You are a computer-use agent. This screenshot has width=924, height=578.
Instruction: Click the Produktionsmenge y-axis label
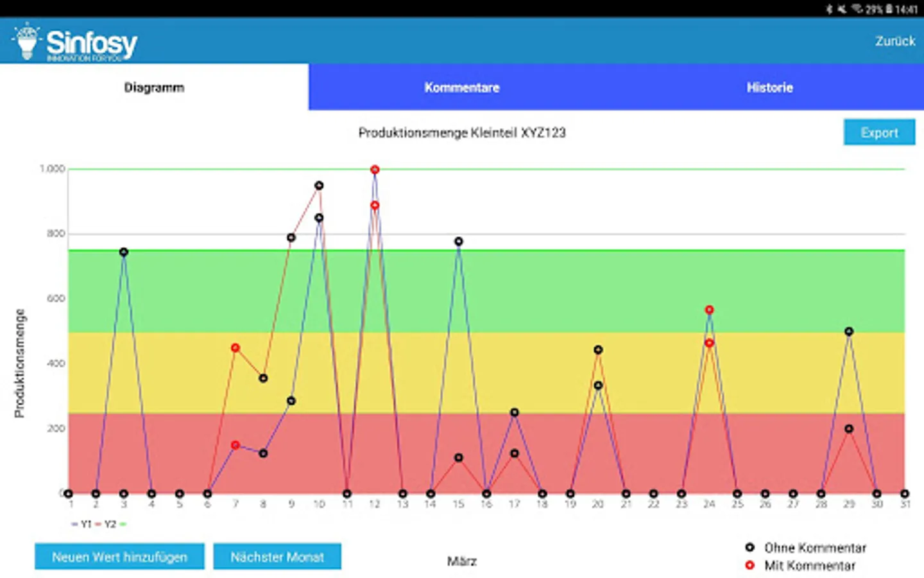point(20,363)
